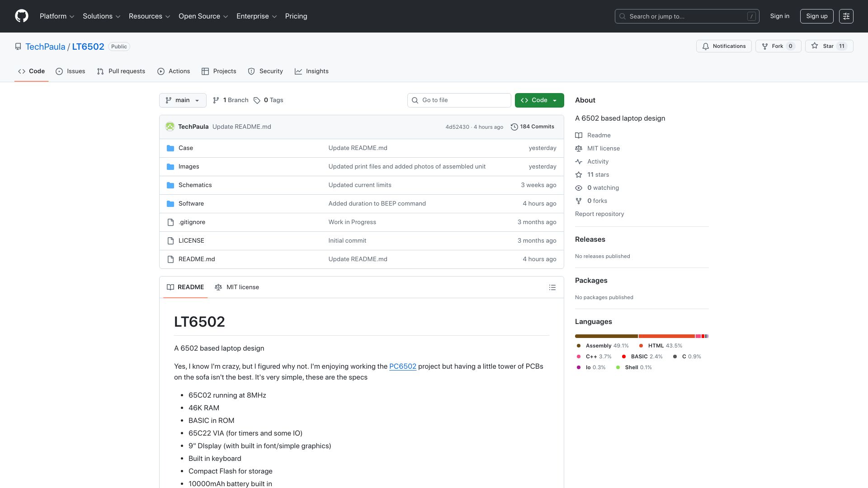View the 0 Tags link
The width and height of the screenshot is (868, 488).
pyautogui.click(x=268, y=100)
